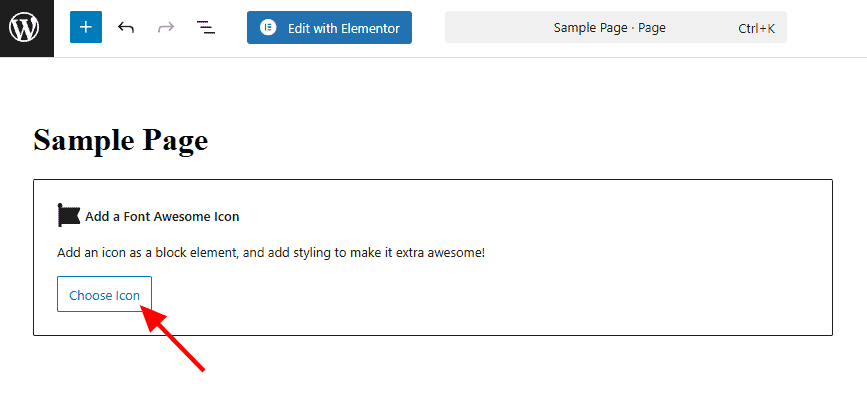Image resolution: width=867 pixels, height=412 pixels.
Task: Click the Sample Page title heading
Action: [121, 140]
